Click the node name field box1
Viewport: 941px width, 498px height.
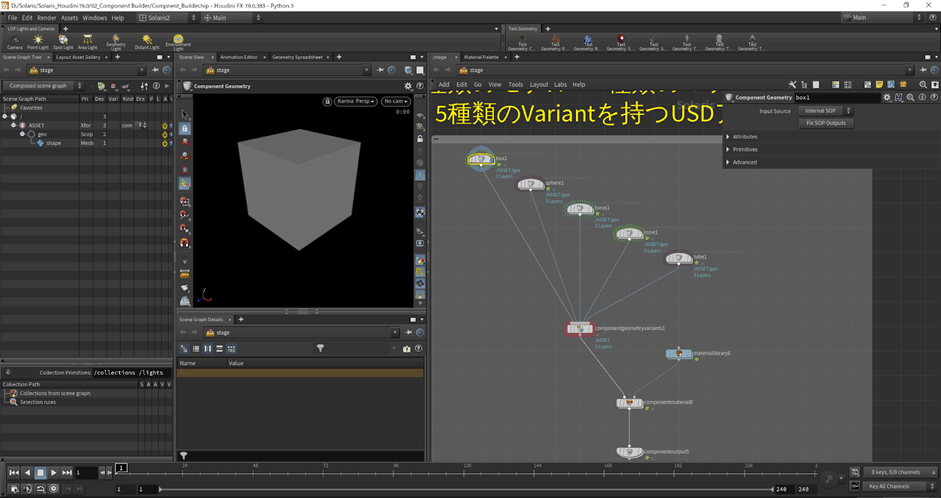click(837, 97)
